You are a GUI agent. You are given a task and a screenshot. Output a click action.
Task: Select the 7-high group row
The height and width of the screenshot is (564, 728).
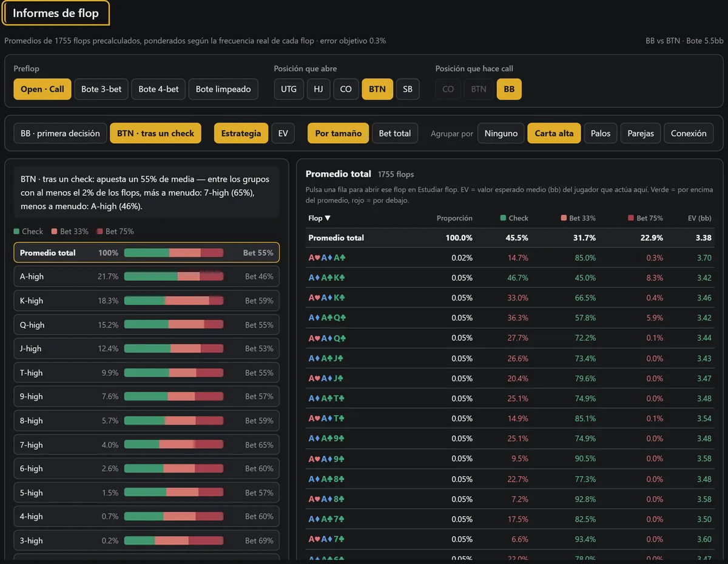[x=146, y=445]
